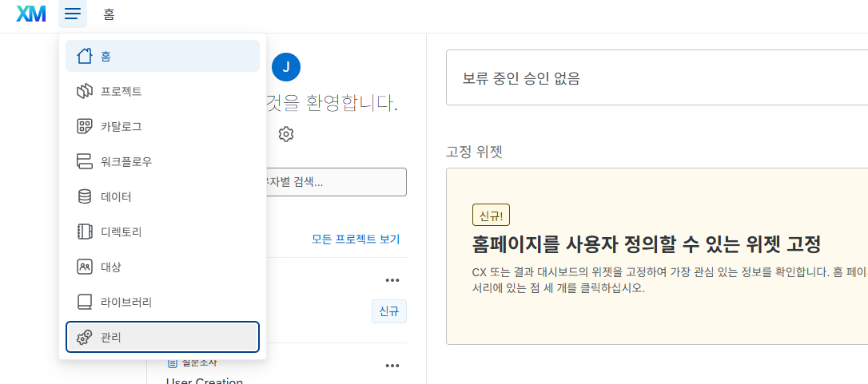
Task: Click the 대상 audience icon
Action: click(x=84, y=267)
